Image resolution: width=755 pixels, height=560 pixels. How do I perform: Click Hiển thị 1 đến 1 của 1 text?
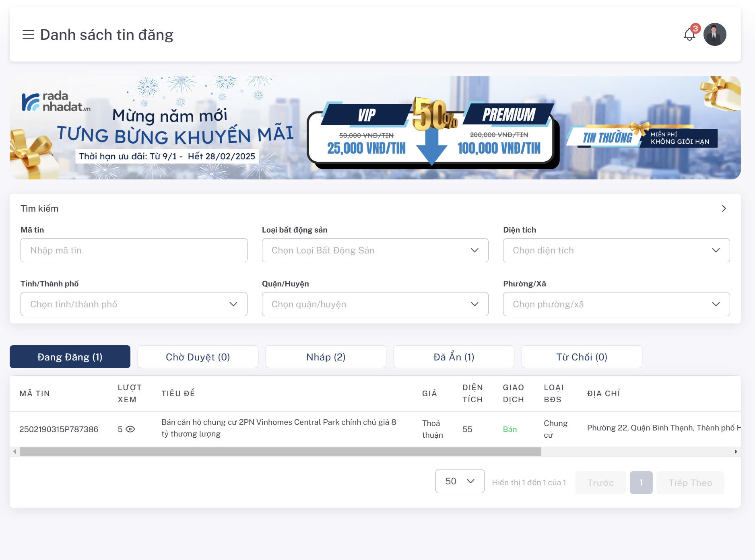529,482
